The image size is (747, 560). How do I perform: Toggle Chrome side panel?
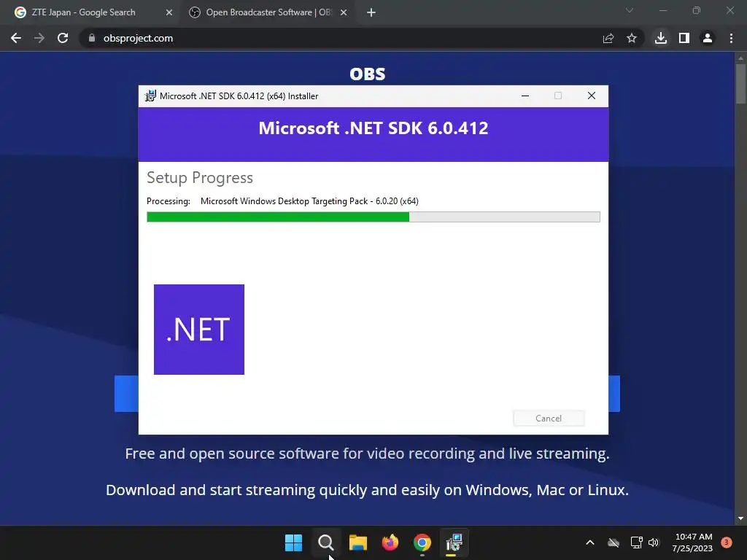click(x=684, y=38)
